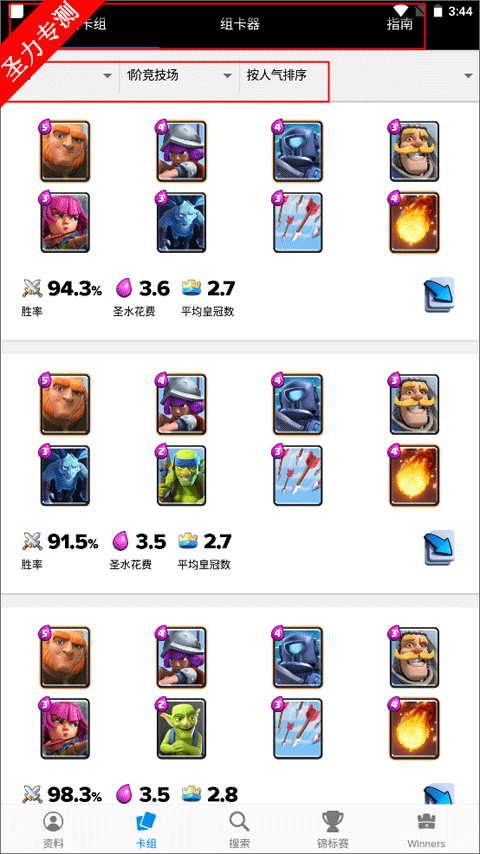
Task: Select the 卡组 decks tab in bottom bar
Action: coord(146,830)
